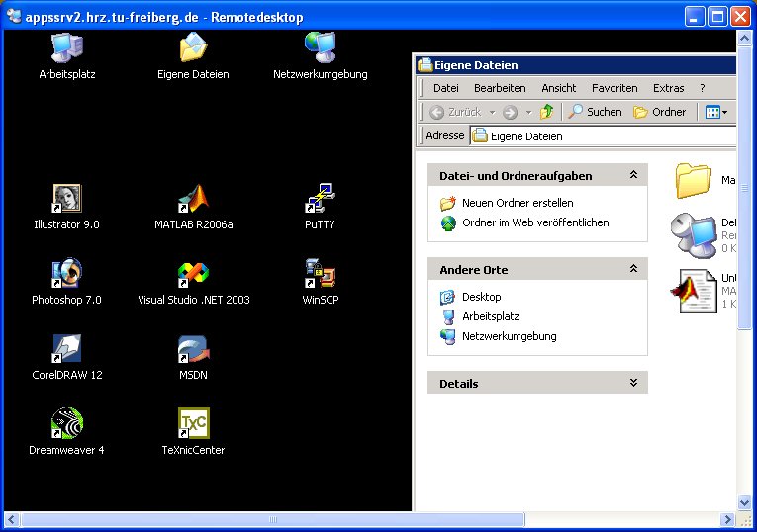The height and width of the screenshot is (532, 757).
Task: Collapse the Datei- und Ordneraufgaben panel
Action: (634, 175)
